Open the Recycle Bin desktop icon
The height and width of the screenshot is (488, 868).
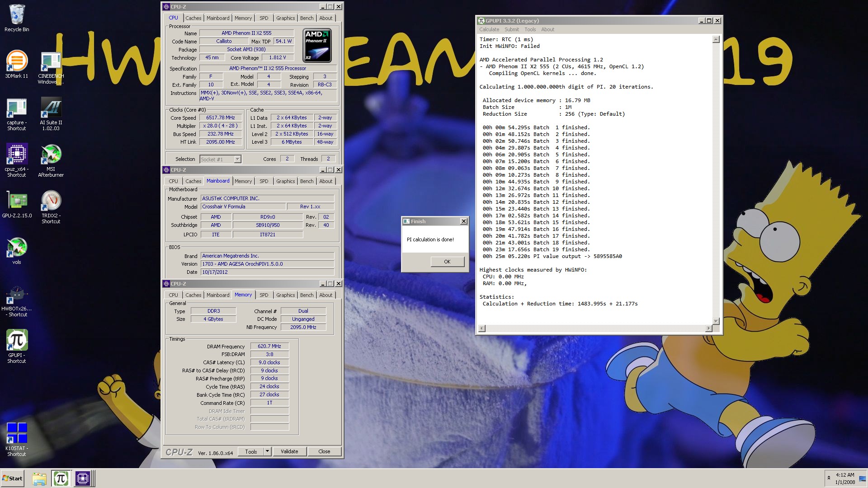click(x=17, y=18)
